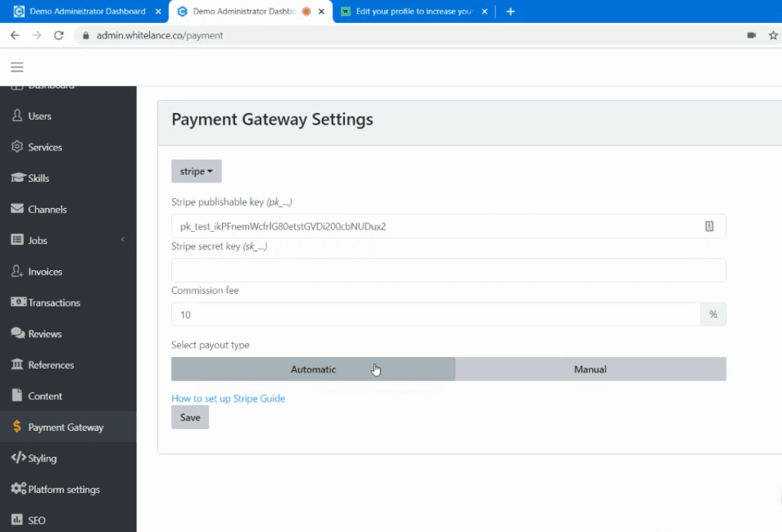The width and height of the screenshot is (782, 532).
Task: Open the stripe gateway dropdown
Action: click(x=197, y=171)
